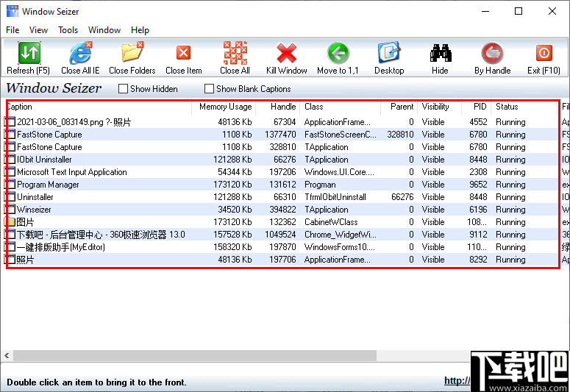Viewport: 570px width, 392px height.
Task: Select the Winseizer caption text
Action: click(34, 210)
